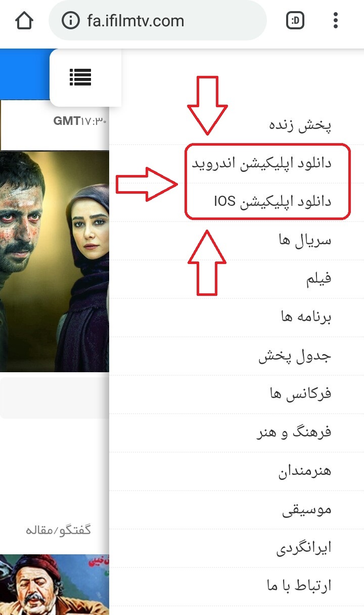
Task: Open the browser three-dot overflow menu
Action: [x=336, y=21]
